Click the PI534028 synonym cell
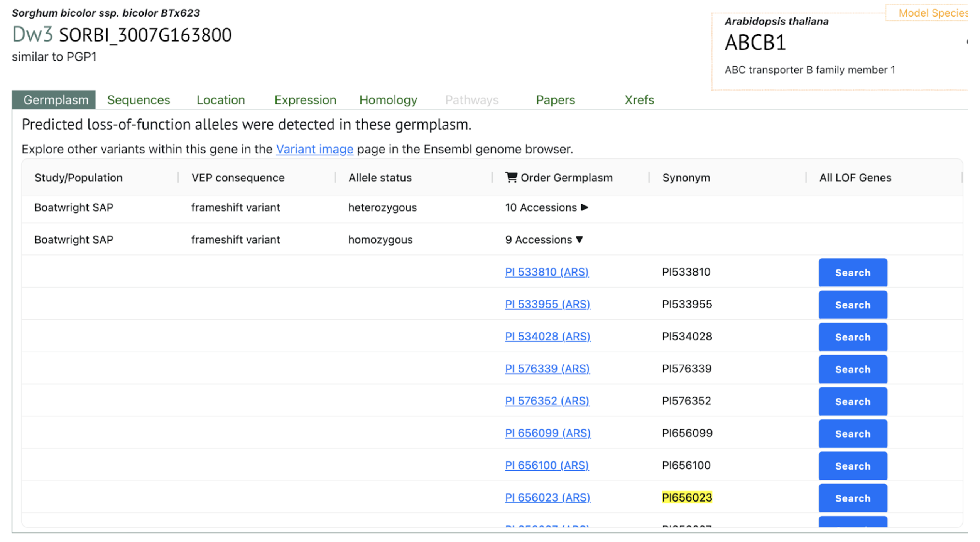980x542 pixels. pos(687,337)
